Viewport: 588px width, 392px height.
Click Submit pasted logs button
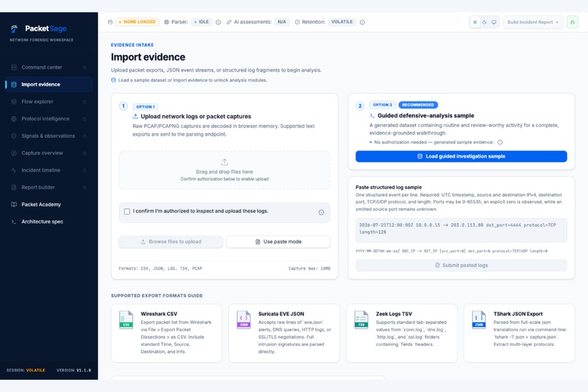[x=461, y=265]
